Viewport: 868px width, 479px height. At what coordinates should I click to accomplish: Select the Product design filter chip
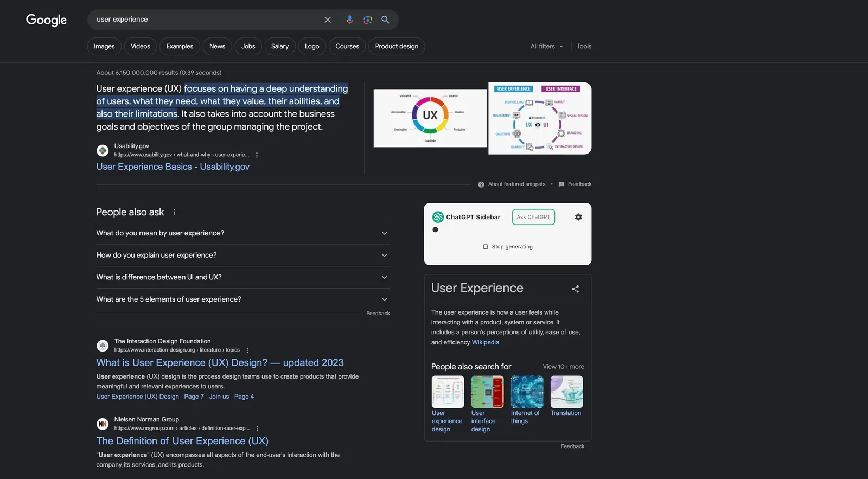[397, 47]
